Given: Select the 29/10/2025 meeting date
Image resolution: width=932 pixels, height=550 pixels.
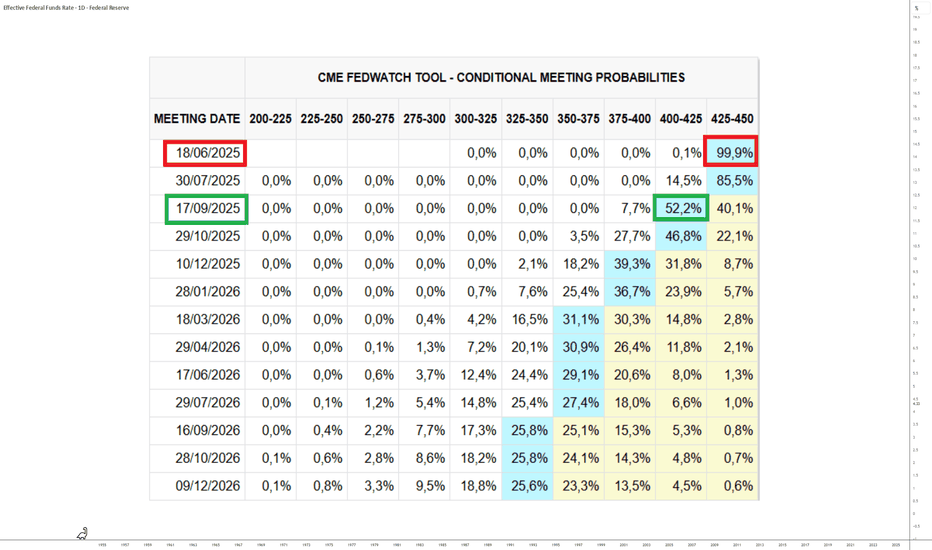Looking at the screenshot, I should pos(207,237).
